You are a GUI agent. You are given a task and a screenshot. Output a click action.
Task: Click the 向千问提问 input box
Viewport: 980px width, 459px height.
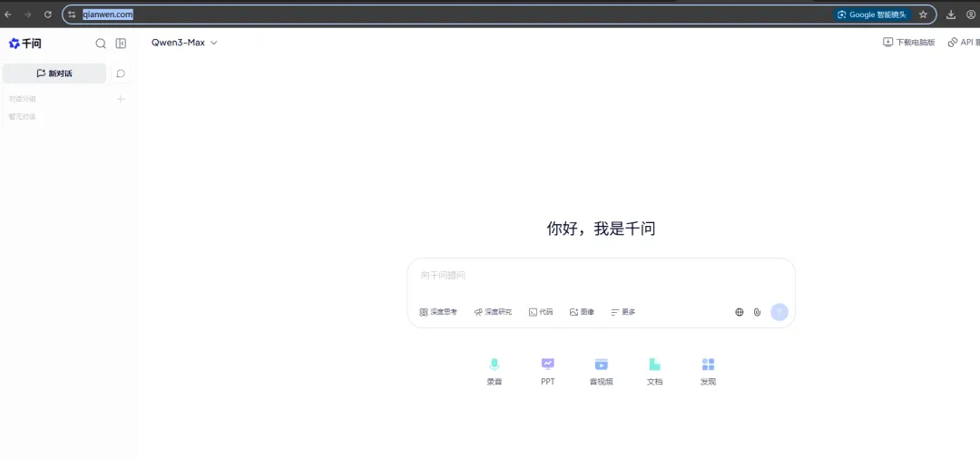point(601,276)
